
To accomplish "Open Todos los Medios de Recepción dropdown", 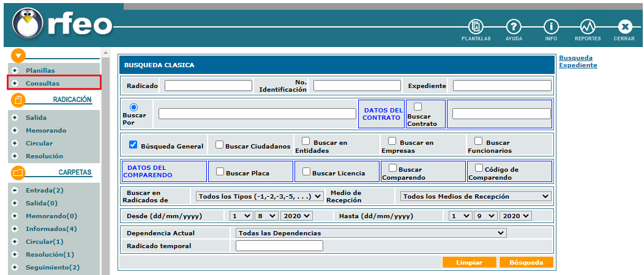I will (x=476, y=196).
